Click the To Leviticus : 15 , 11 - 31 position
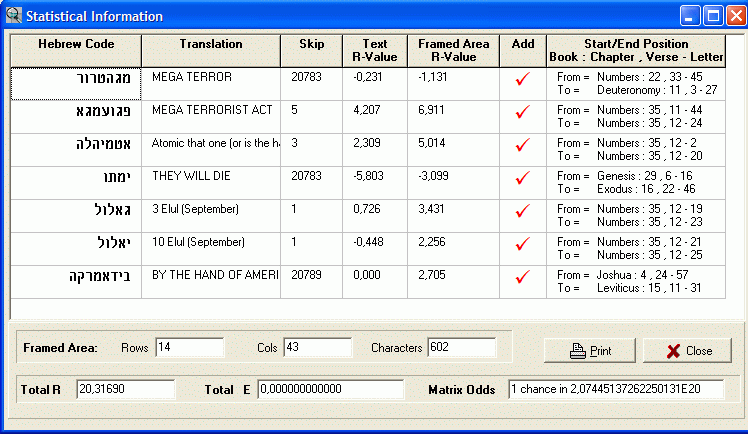 point(629,288)
